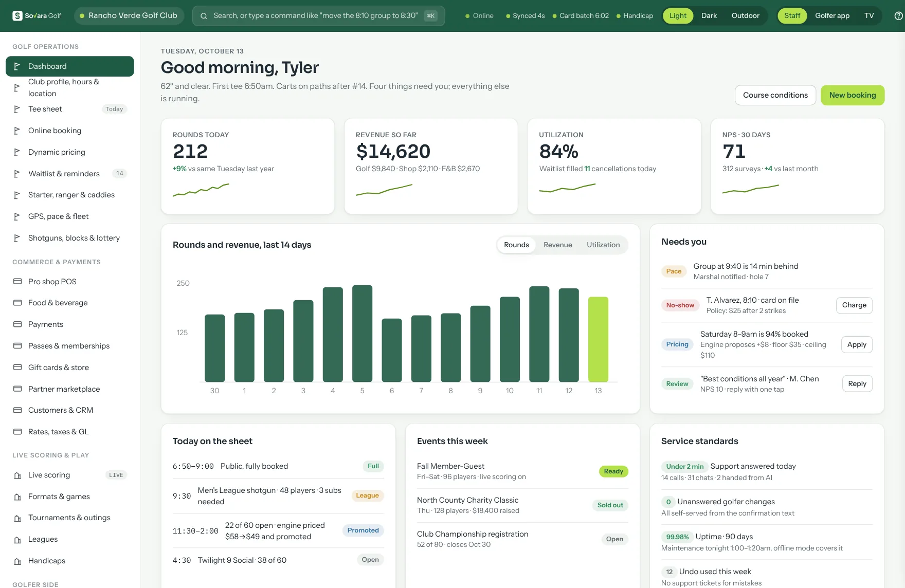Open the Rancho Verde Golf Club selector
This screenshot has height=588, width=905.
(128, 16)
